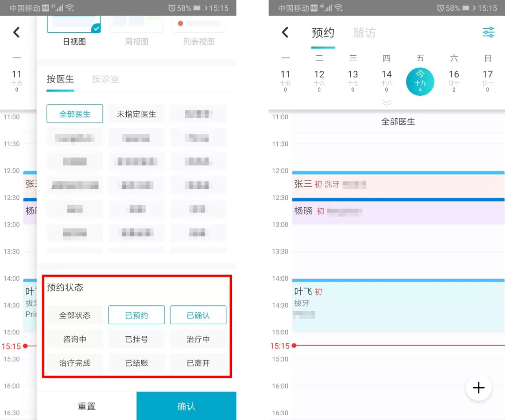The image size is (505, 420).
Task: Tap the Wi-Fi icon in left status bar
Action: [70, 8]
